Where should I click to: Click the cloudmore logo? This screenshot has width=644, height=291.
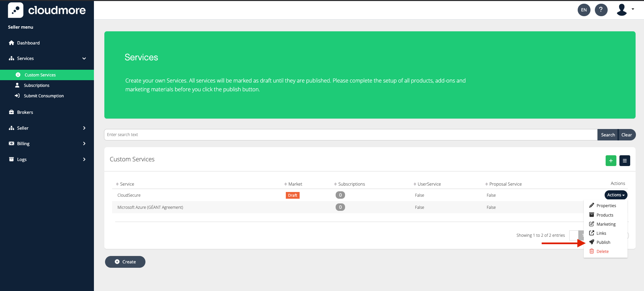click(47, 10)
